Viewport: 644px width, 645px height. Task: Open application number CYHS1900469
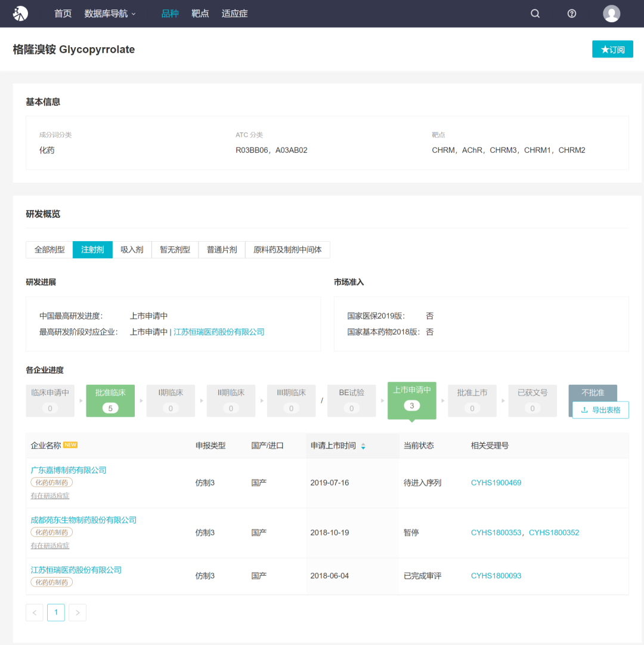(x=496, y=483)
